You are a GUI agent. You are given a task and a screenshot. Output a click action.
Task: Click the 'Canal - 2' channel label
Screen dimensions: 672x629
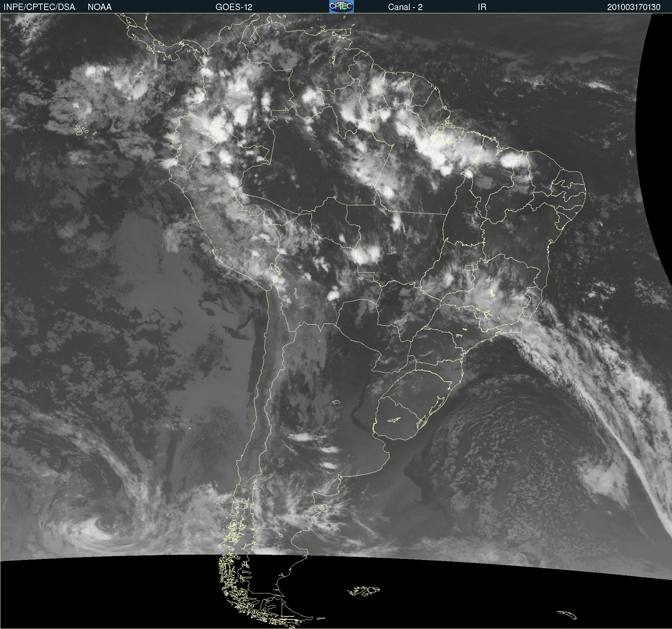[405, 7]
